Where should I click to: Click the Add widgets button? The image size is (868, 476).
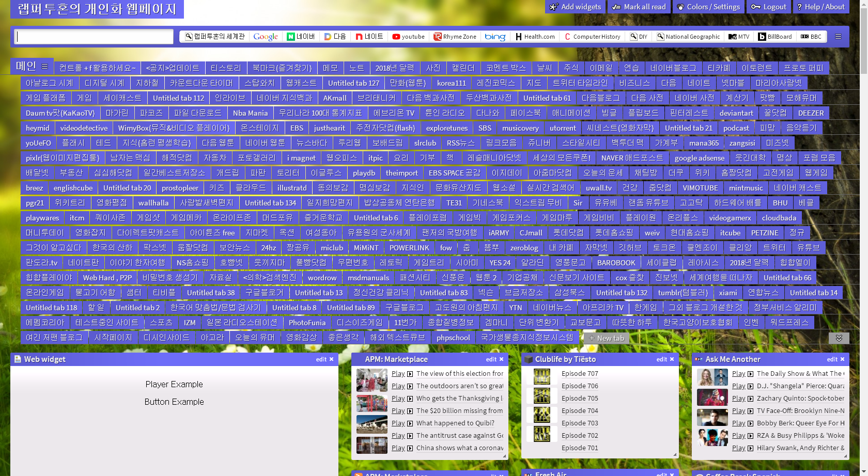click(575, 7)
